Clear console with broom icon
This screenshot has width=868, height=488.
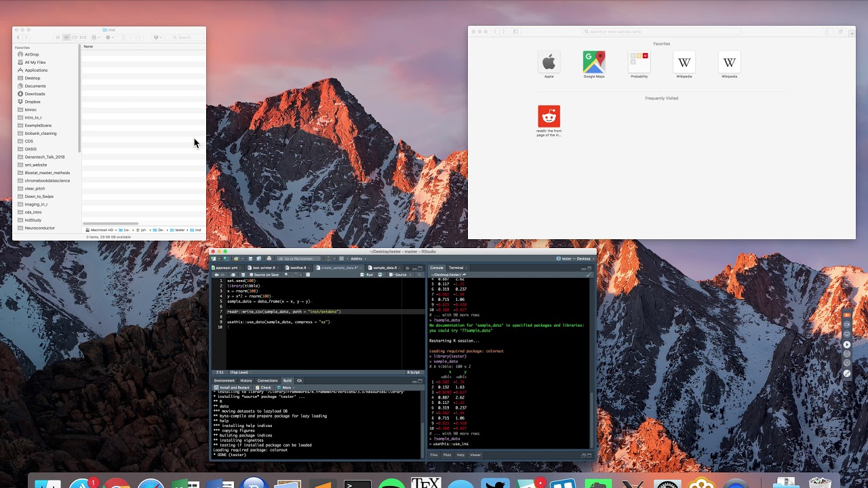589,274
